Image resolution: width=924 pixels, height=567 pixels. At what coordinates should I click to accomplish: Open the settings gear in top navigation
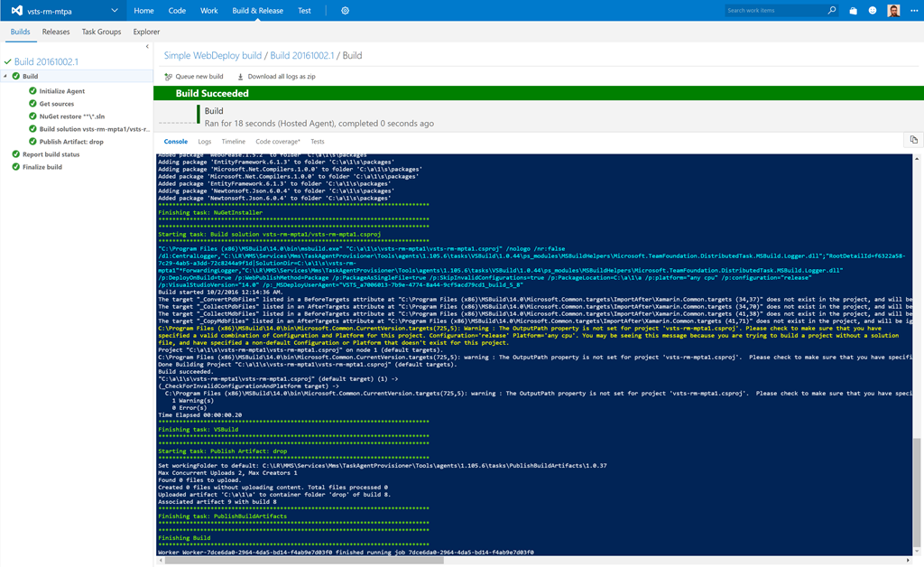345,11
